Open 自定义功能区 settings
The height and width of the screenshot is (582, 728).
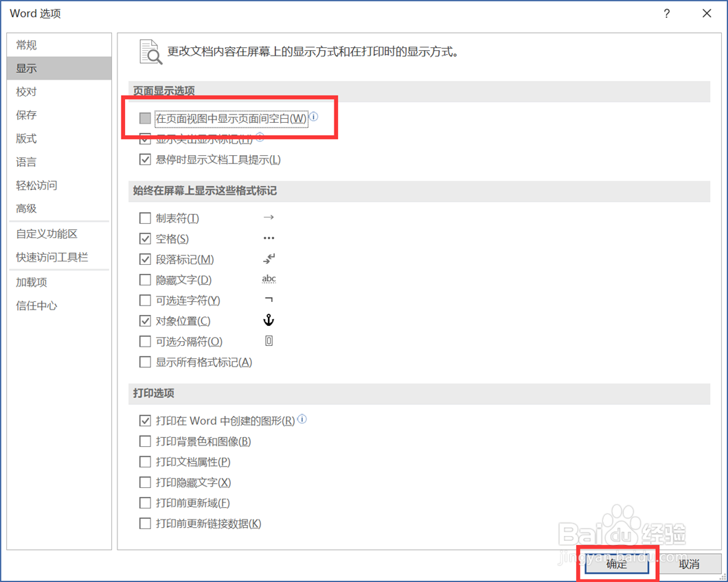coord(59,234)
